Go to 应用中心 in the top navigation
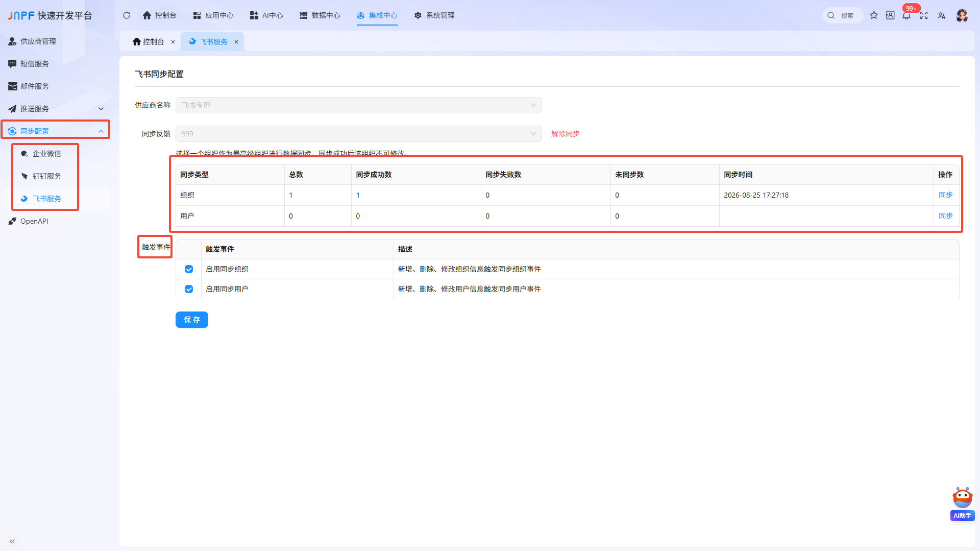 tap(213, 15)
